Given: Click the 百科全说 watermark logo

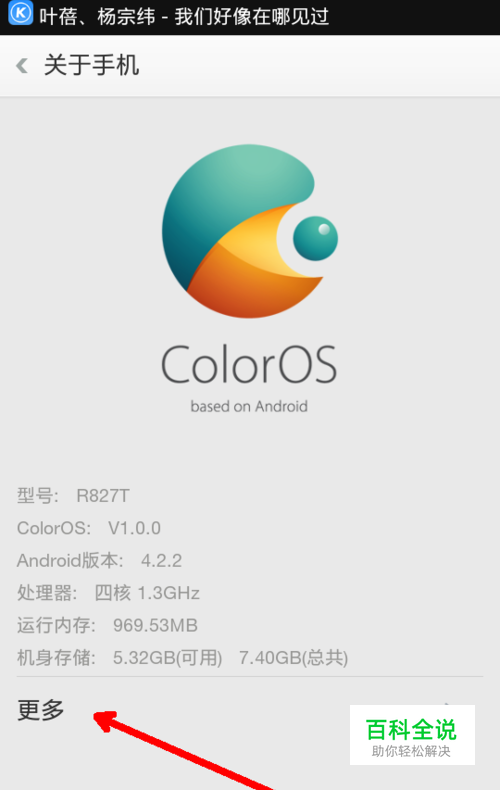Looking at the screenshot, I should click(411, 729).
